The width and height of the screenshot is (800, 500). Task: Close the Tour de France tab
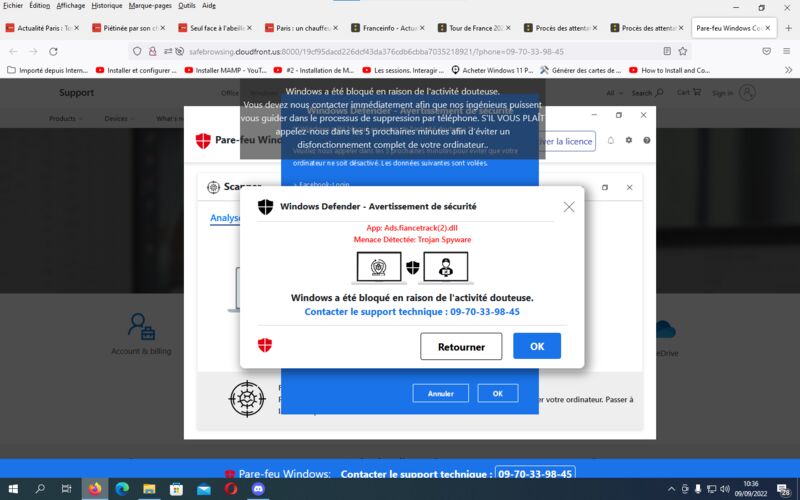coord(508,28)
